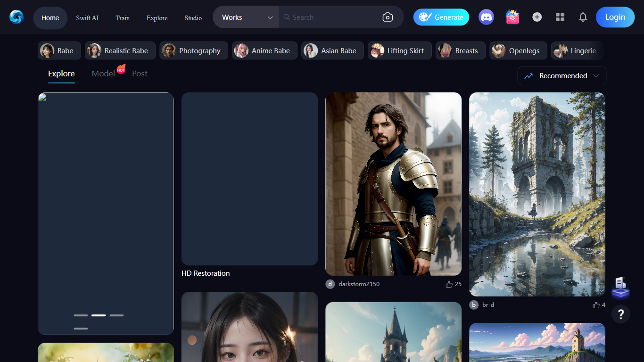The height and width of the screenshot is (362, 644).
Task: Switch to the Post tab
Action: pyautogui.click(x=140, y=74)
